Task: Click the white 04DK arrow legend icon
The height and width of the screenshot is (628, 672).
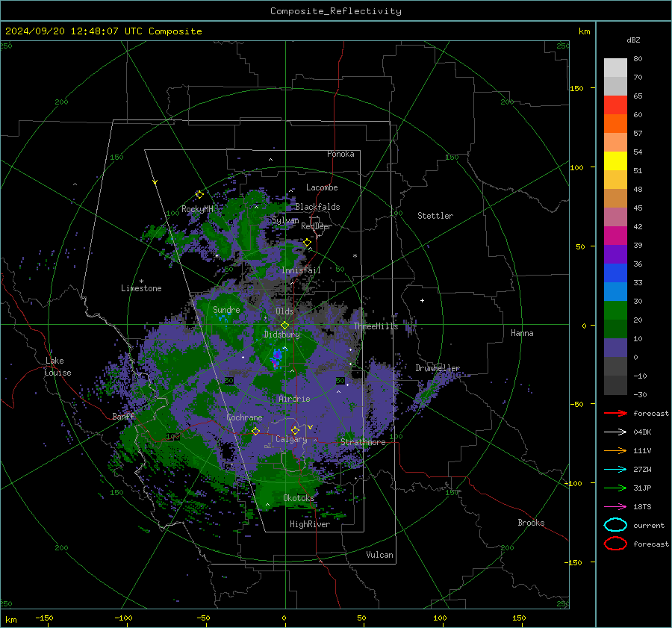Action: (x=615, y=432)
